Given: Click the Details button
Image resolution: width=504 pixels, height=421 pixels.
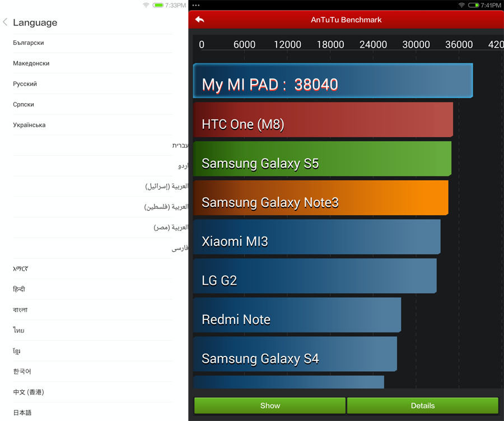Looking at the screenshot, I should 423,405.
